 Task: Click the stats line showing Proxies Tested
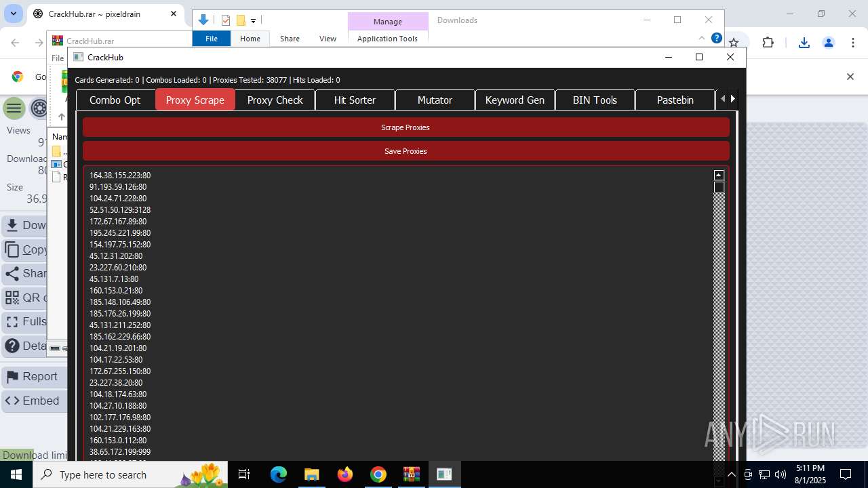click(208, 80)
